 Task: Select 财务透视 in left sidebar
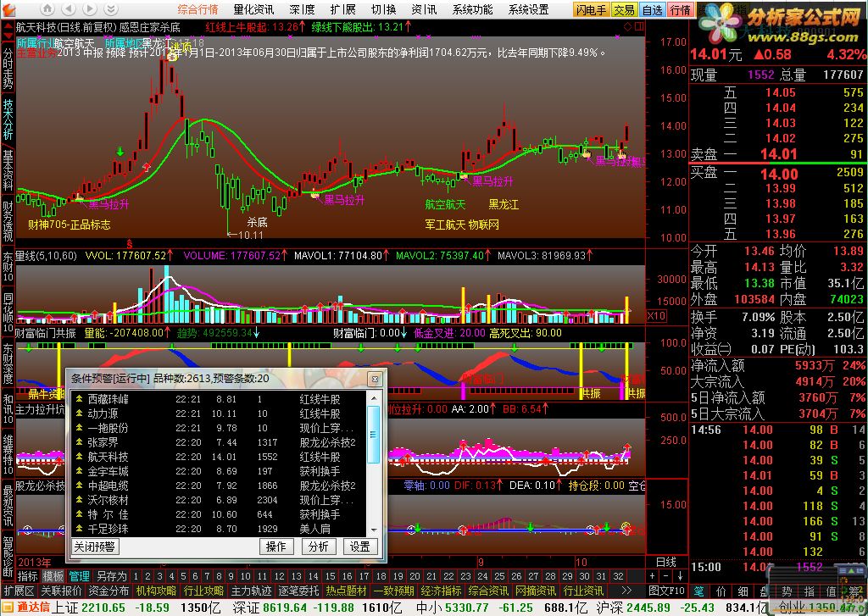(8, 220)
